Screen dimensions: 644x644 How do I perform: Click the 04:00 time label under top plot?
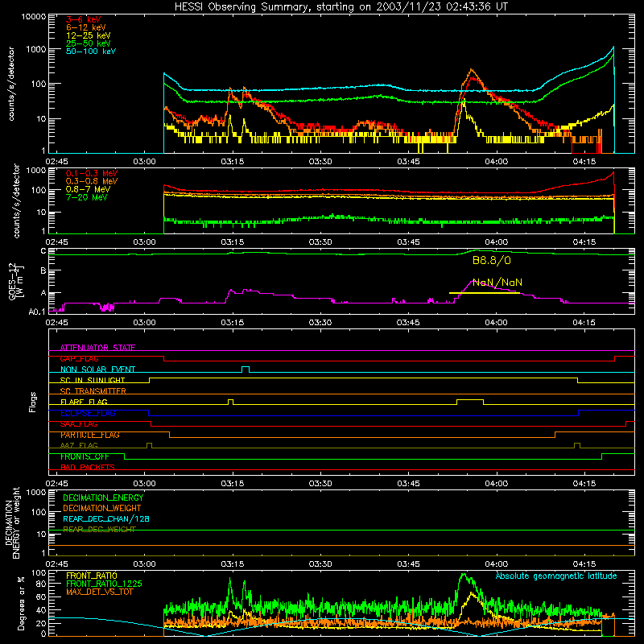496,162
